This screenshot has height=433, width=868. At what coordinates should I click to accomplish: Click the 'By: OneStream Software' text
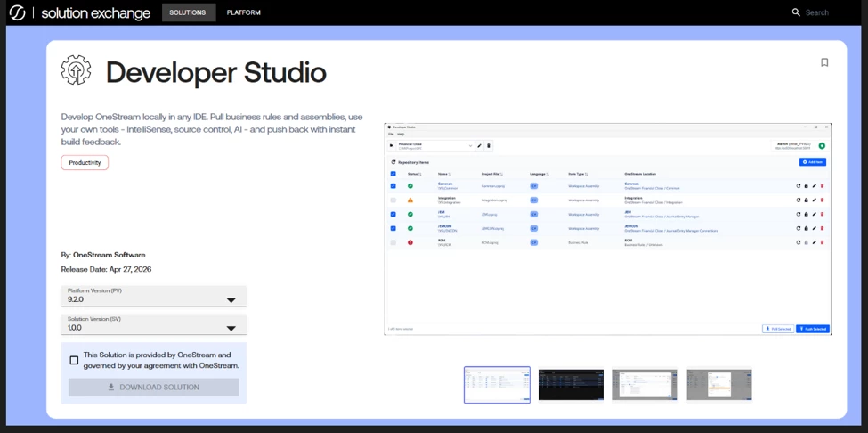pos(103,256)
